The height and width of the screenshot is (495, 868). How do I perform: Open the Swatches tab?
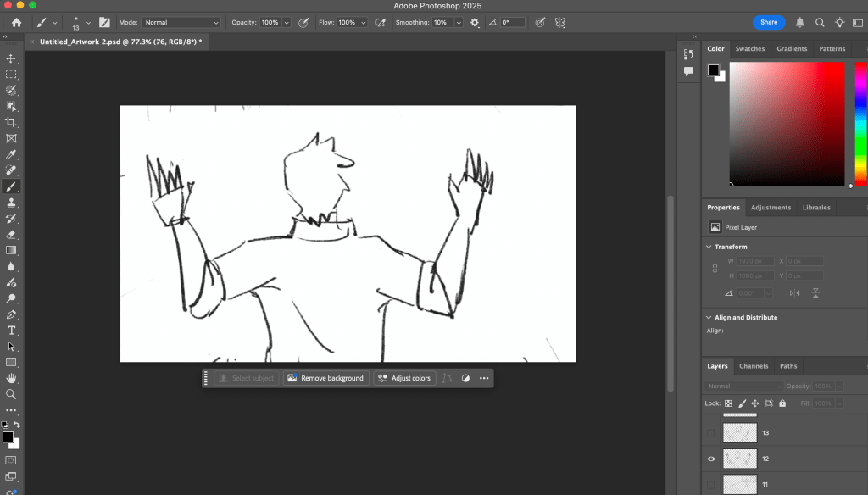tap(749, 49)
